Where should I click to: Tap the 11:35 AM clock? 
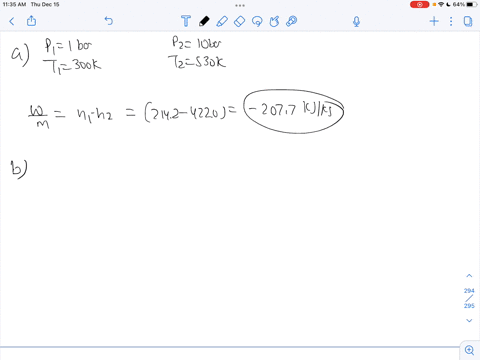[x=14, y=4]
